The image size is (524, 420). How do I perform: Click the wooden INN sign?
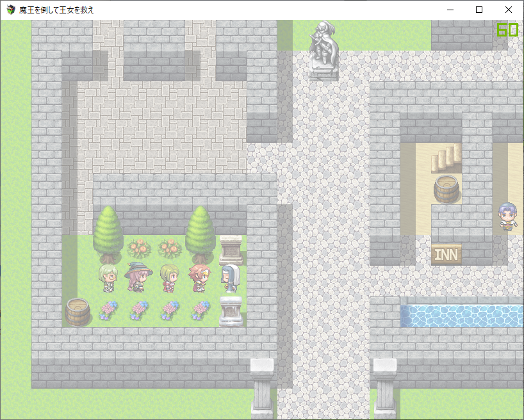(x=446, y=254)
